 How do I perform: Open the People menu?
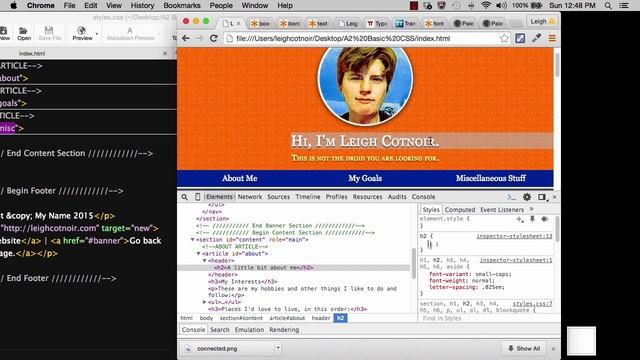pyautogui.click(x=221, y=6)
